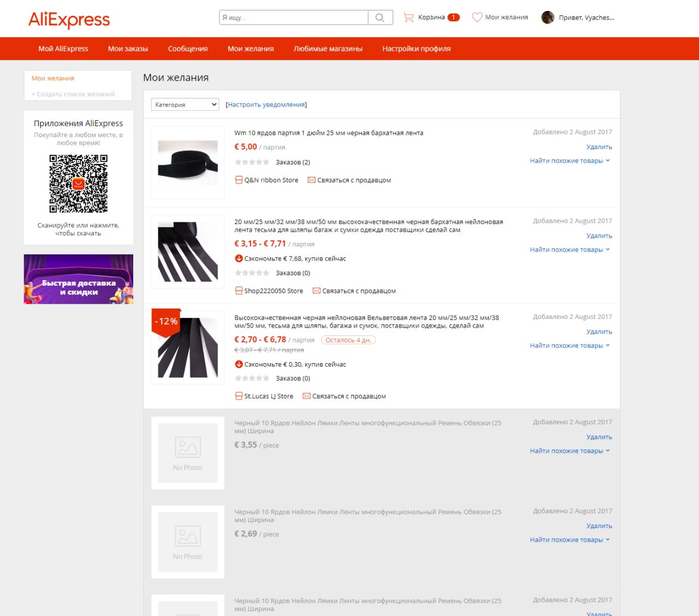The image size is (699, 616).
Task: Click Мои желания text in the header
Action: tap(507, 17)
